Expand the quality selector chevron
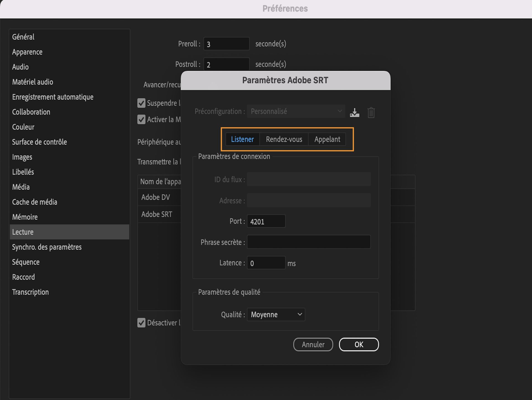This screenshot has height=400, width=532. [299, 314]
